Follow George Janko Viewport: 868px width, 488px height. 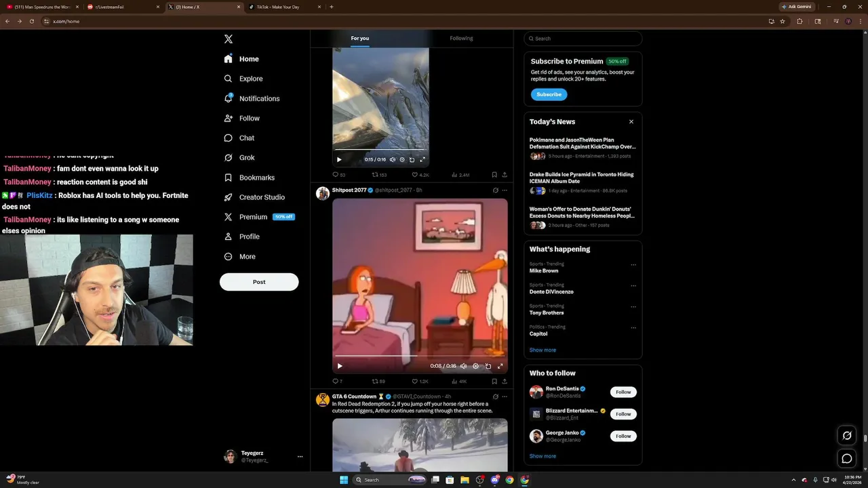pos(623,436)
